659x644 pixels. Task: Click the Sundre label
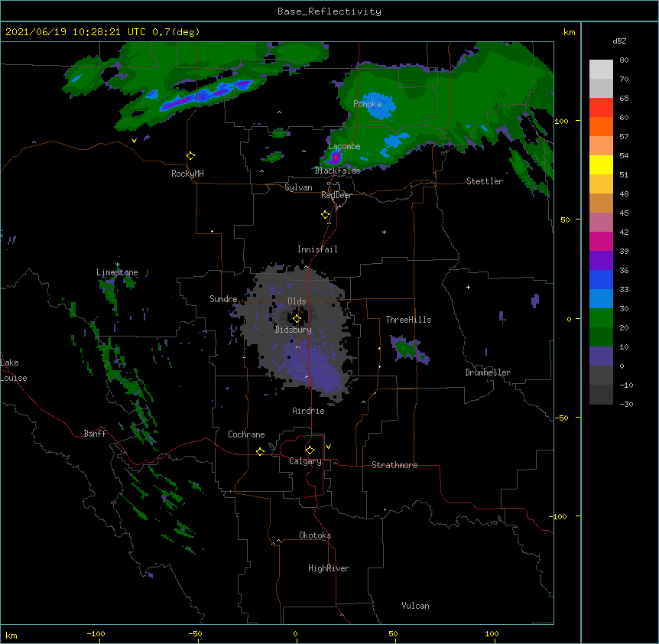[x=223, y=299]
